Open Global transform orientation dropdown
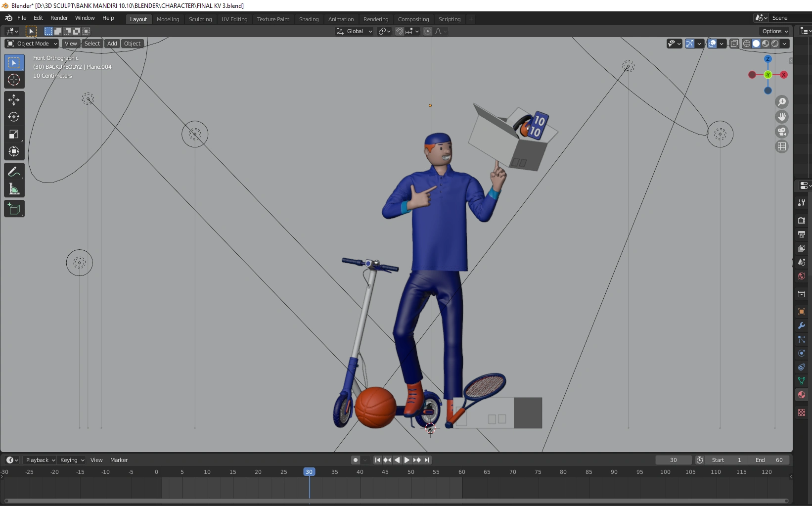This screenshot has width=812, height=506. 355,31
